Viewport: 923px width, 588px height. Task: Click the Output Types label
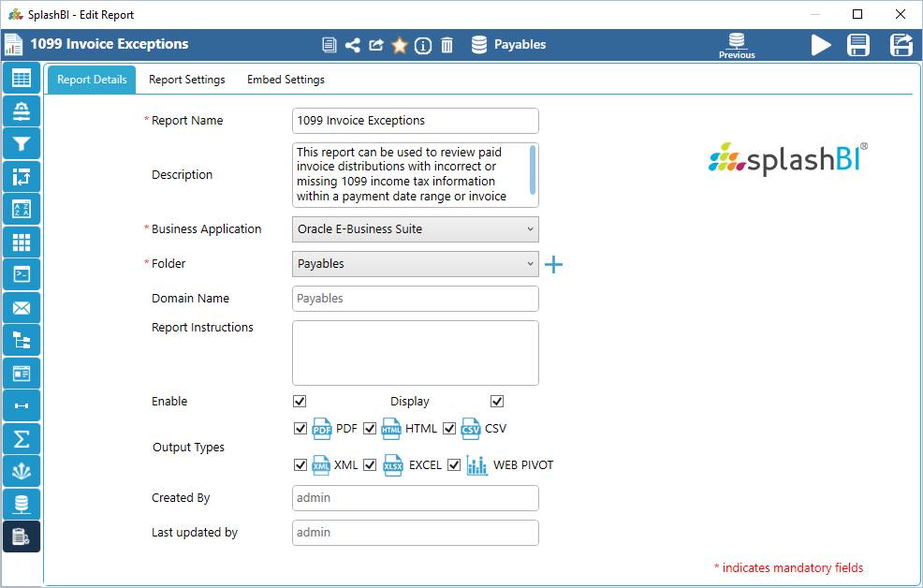click(x=188, y=448)
